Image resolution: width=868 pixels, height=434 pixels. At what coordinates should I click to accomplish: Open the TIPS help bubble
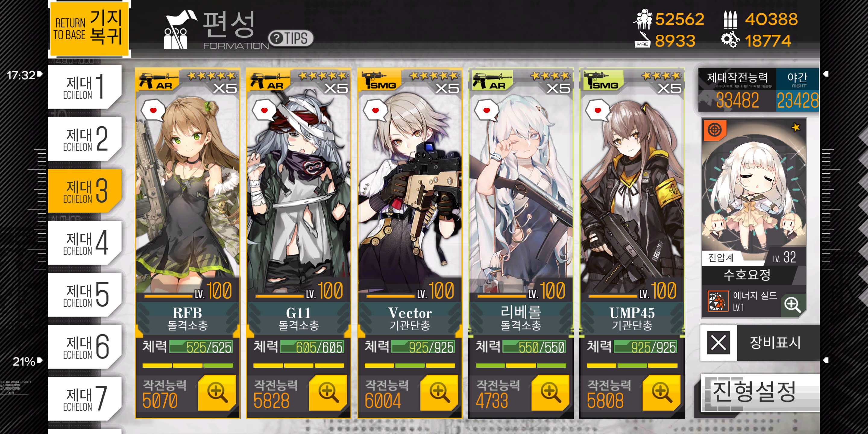coord(291,38)
